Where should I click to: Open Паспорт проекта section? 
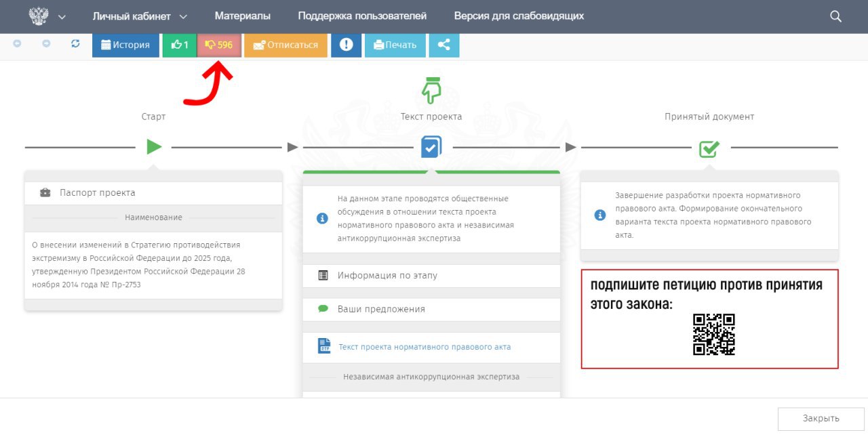(x=153, y=193)
